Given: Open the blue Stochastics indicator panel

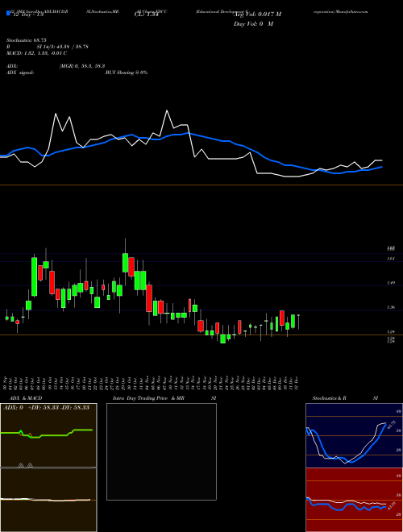Looking at the screenshot, I should tap(354, 435).
